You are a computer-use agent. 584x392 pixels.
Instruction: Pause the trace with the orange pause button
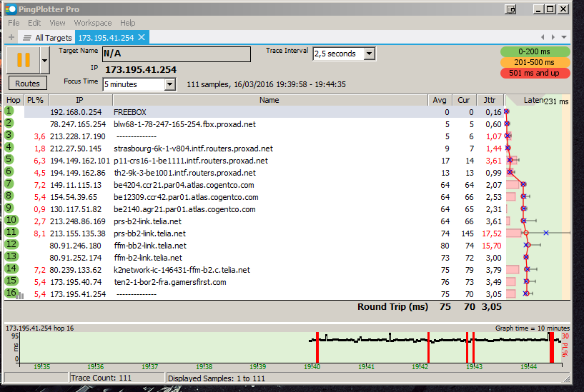tap(23, 60)
